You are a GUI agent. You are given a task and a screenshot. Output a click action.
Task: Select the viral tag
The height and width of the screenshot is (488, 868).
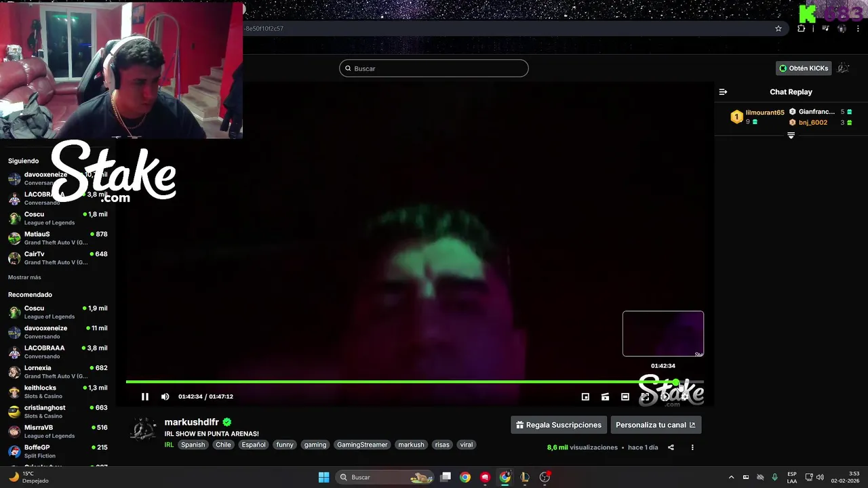(x=466, y=445)
